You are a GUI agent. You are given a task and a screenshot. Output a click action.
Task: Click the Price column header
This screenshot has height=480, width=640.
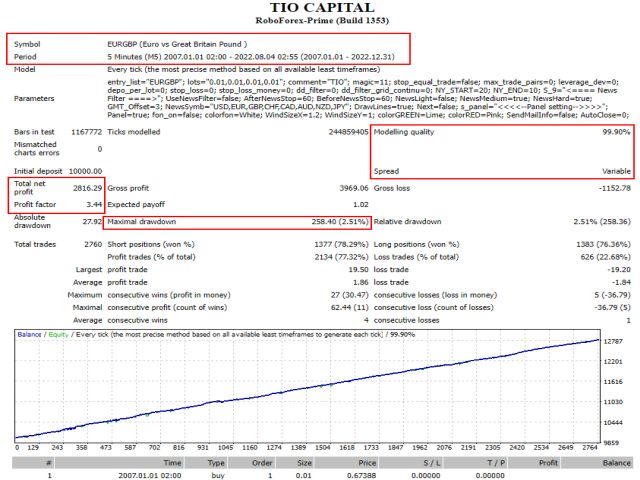click(x=346, y=463)
